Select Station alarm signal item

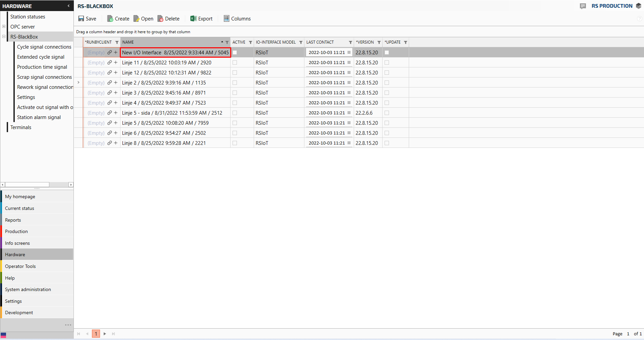[39, 117]
